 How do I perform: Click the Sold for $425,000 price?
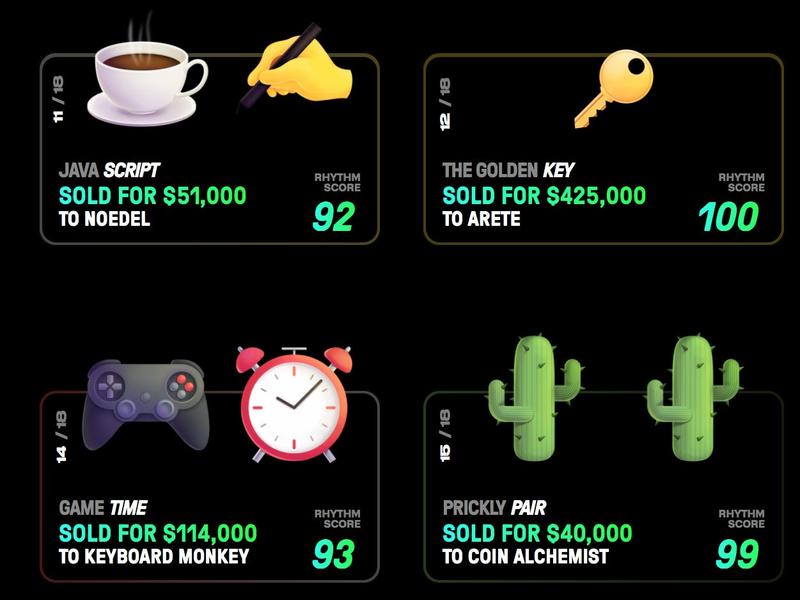(x=544, y=195)
